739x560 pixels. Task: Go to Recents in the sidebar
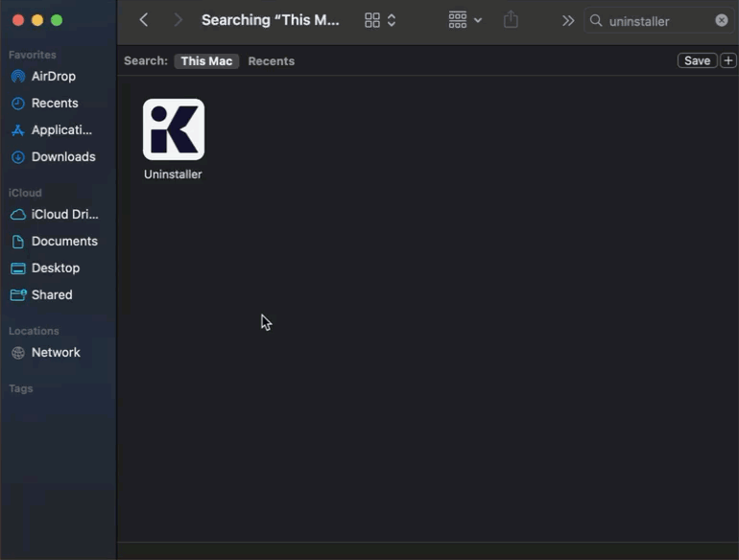point(55,103)
